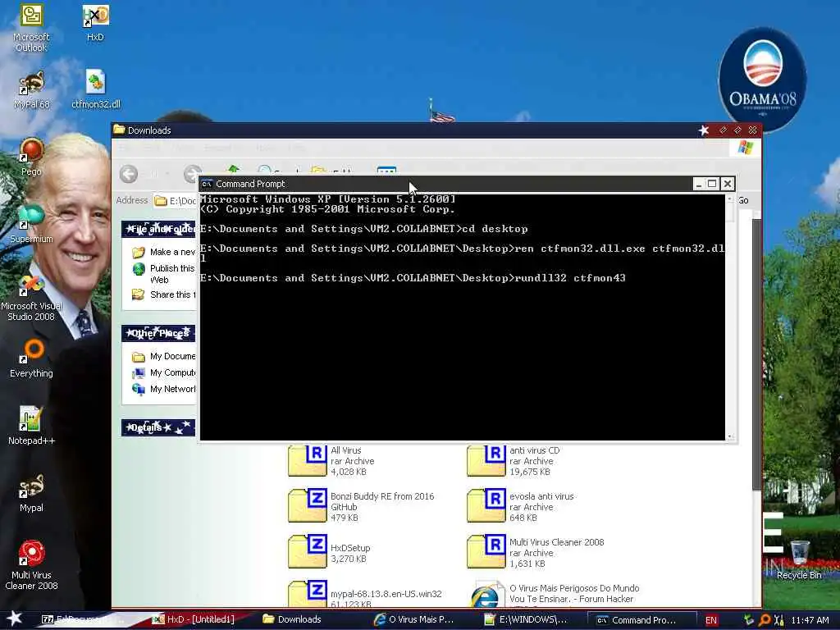Image resolution: width=840 pixels, height=630 pixels.
Task: Open the Mypal desktop shortcut
Action: 31,493
